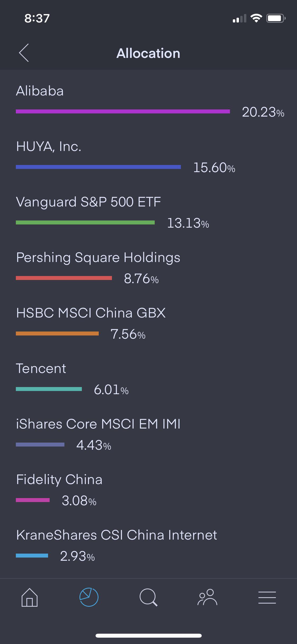Tap the Allocation title header
The height and width of the screenshot is (644, 297).
148,53
